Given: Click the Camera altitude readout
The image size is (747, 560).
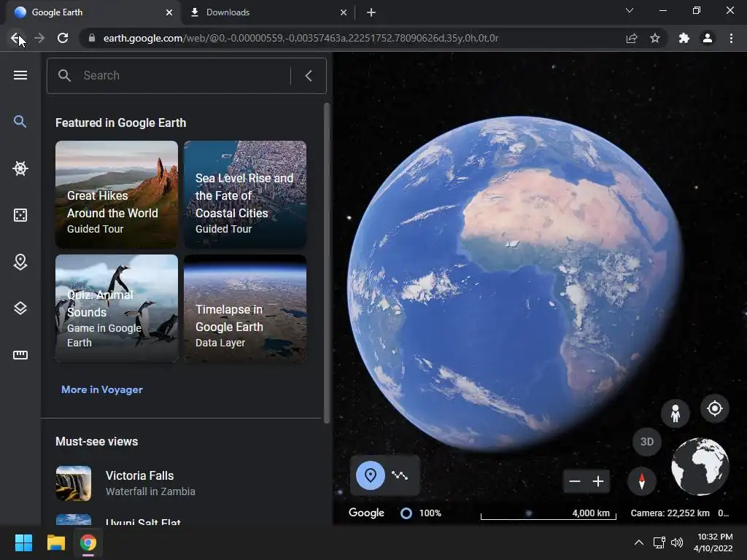Looking at the screenshot, I should [670, 513].
